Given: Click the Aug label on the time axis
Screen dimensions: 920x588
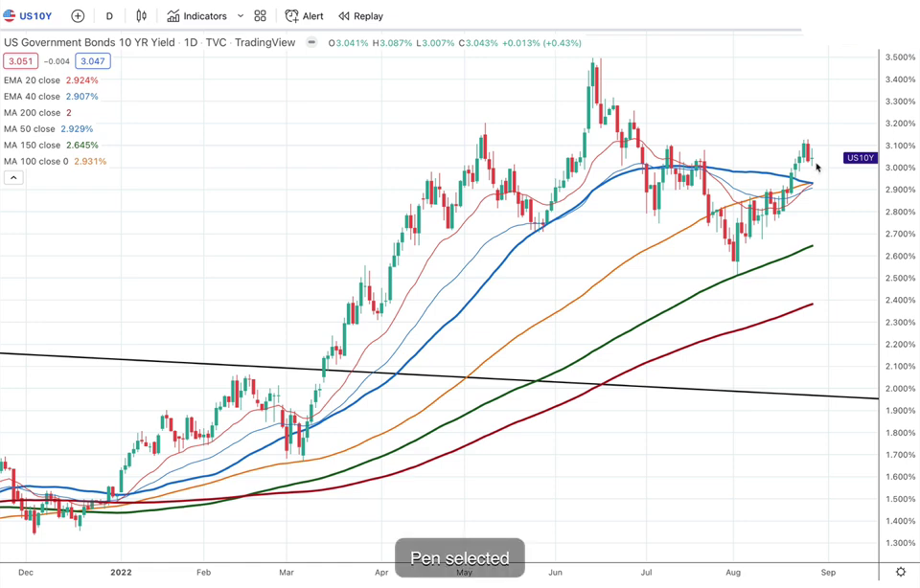Looking at the screenshot, I should click(x=733, y=572).
